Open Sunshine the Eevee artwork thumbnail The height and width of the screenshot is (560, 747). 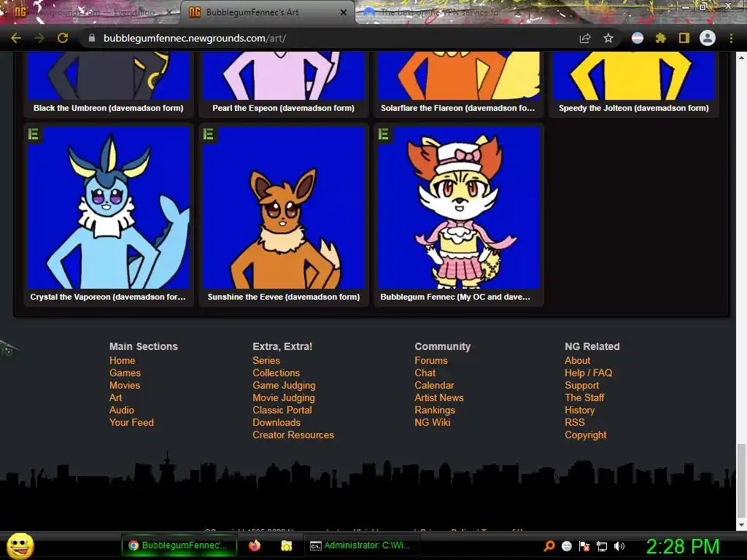coord(284,208)
